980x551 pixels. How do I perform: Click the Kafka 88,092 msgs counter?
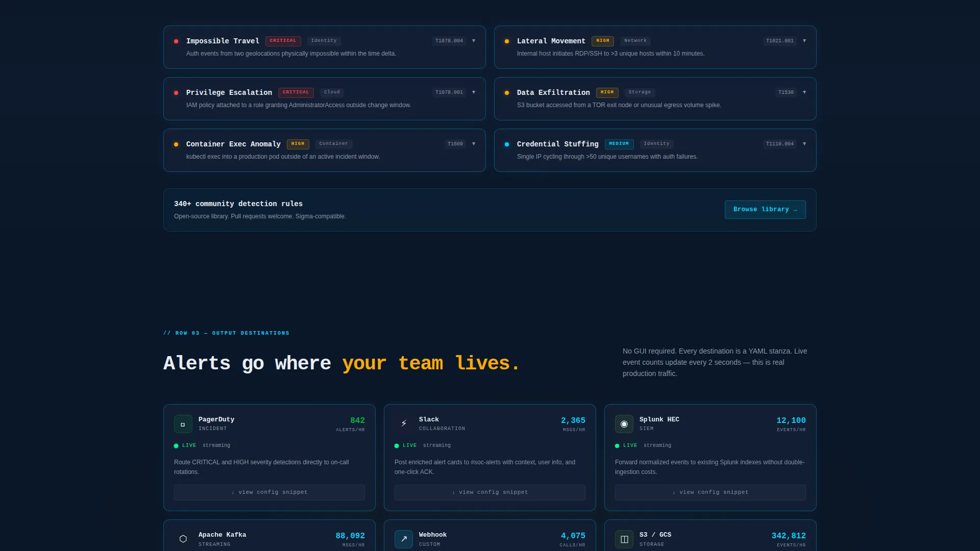coord(350,536)
